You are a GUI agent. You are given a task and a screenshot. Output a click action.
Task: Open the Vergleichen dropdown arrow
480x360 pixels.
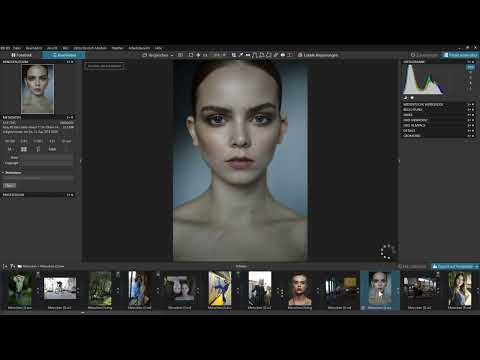click(x=172, y=55)
